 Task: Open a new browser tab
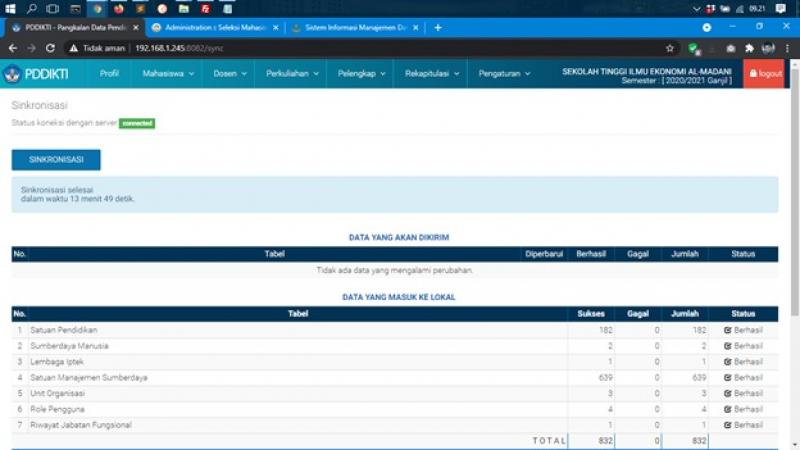[438, 27]
